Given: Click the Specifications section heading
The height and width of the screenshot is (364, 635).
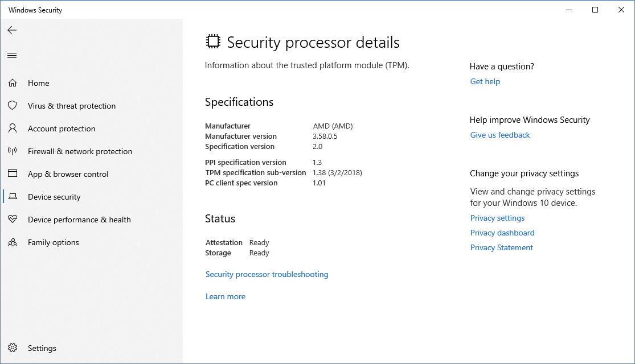Looking at the screenshot, I should 239,102.
